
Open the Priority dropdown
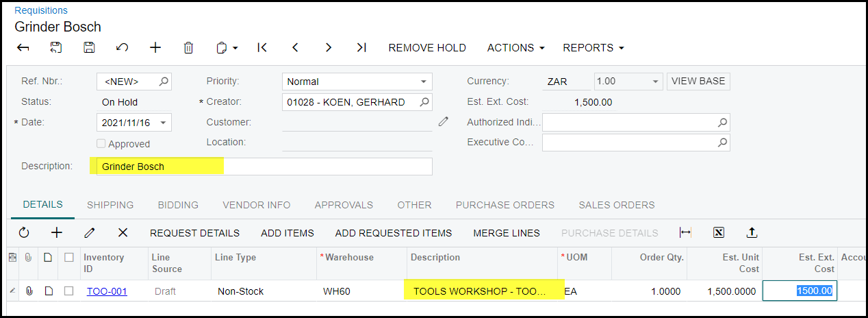(x=423, y=82)
